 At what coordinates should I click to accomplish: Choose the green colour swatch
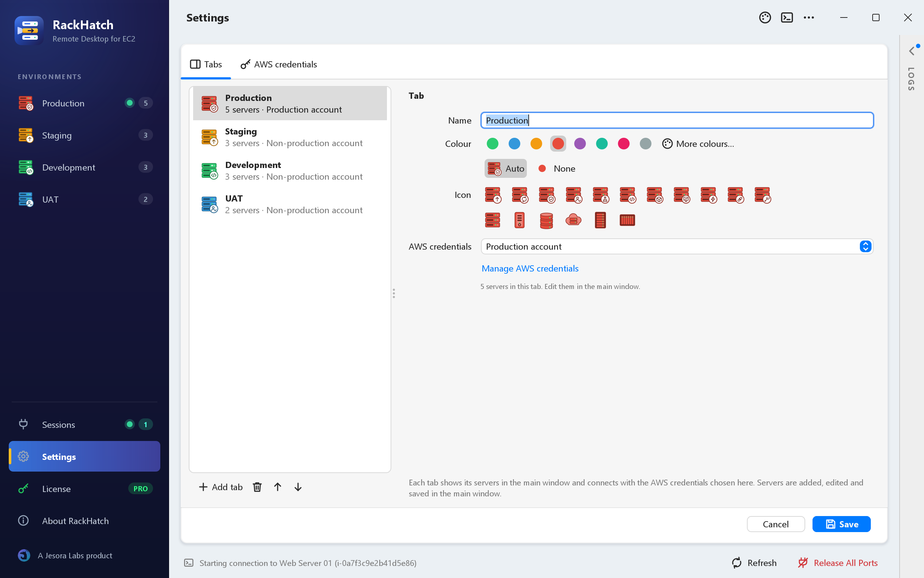pyautogui.click(x=492, y=144)
